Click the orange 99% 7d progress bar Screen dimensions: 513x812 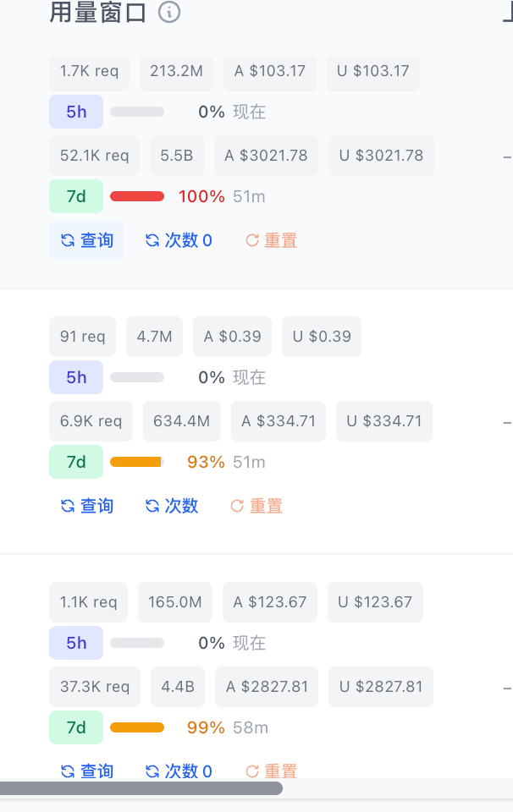point(137,727)
